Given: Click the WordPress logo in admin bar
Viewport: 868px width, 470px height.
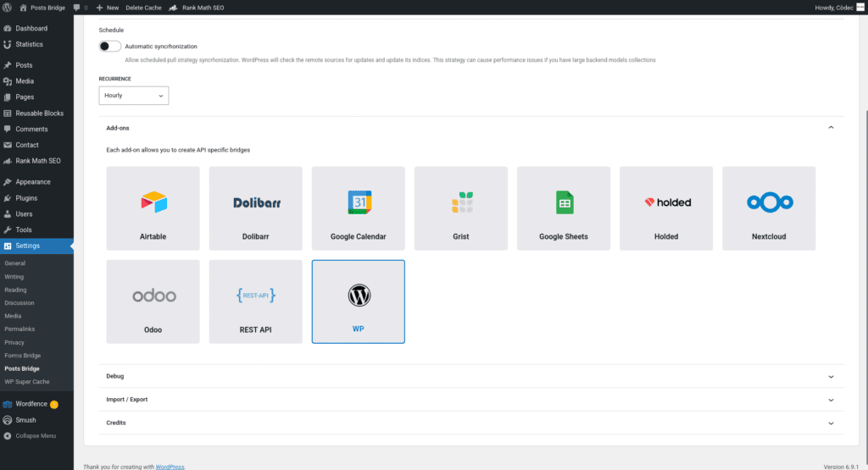Looking at the screenshot, I should tap(7, 8).
